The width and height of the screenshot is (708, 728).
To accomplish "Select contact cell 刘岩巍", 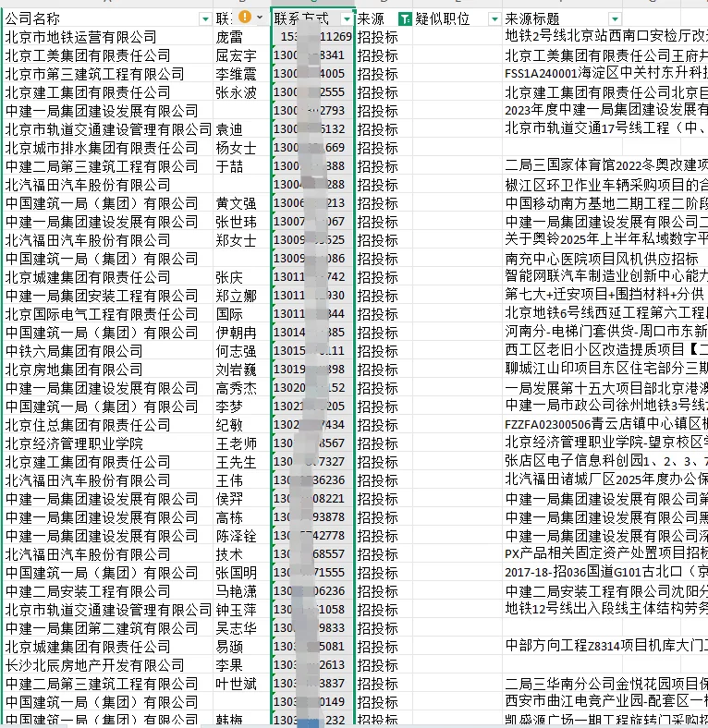I will [x=241, y=370].
